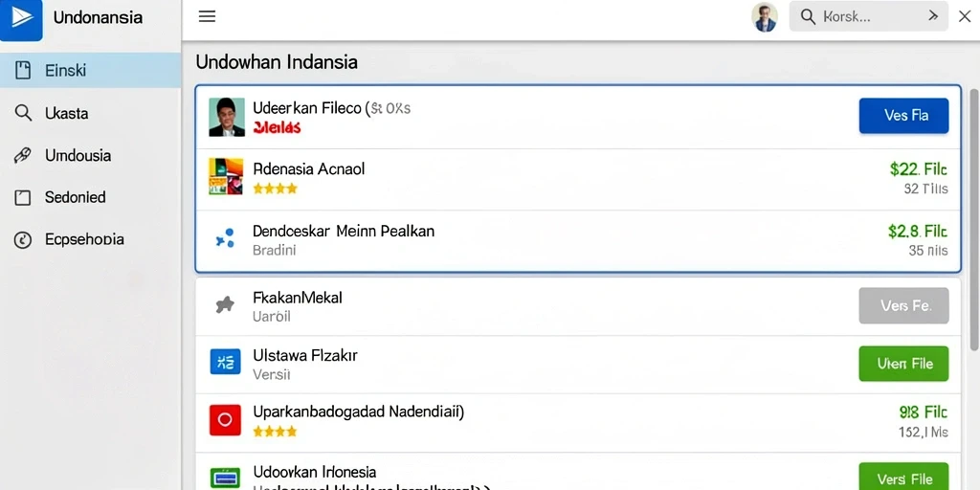Click the green Uten File button

pyautogui.click(x=903, y=364)
